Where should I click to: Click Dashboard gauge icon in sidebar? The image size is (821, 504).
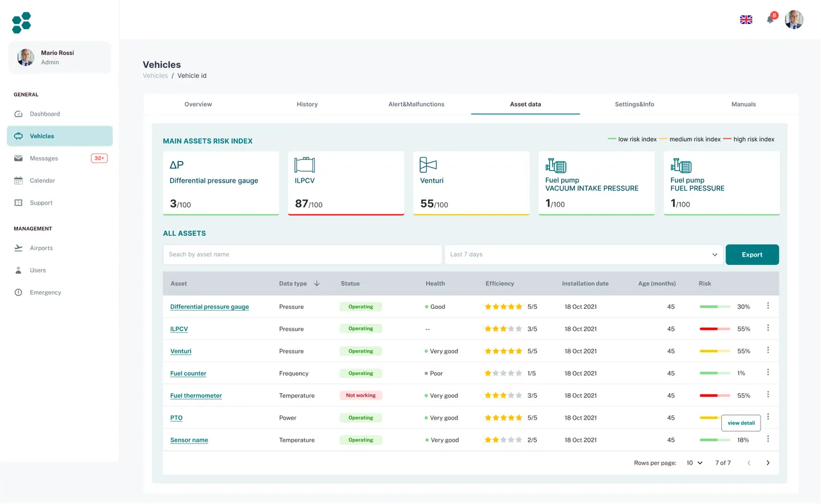[x=18, y=114]
